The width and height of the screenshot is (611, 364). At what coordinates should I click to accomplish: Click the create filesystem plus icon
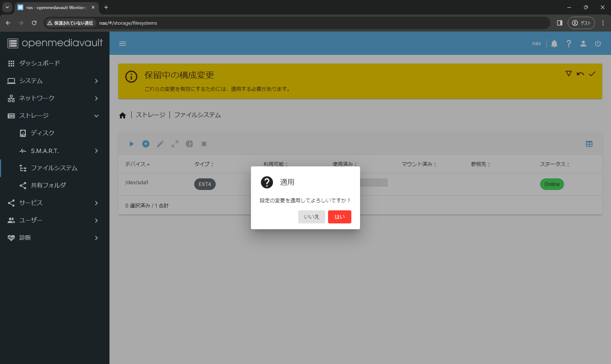pyautogui.click(x=146, y=144)
